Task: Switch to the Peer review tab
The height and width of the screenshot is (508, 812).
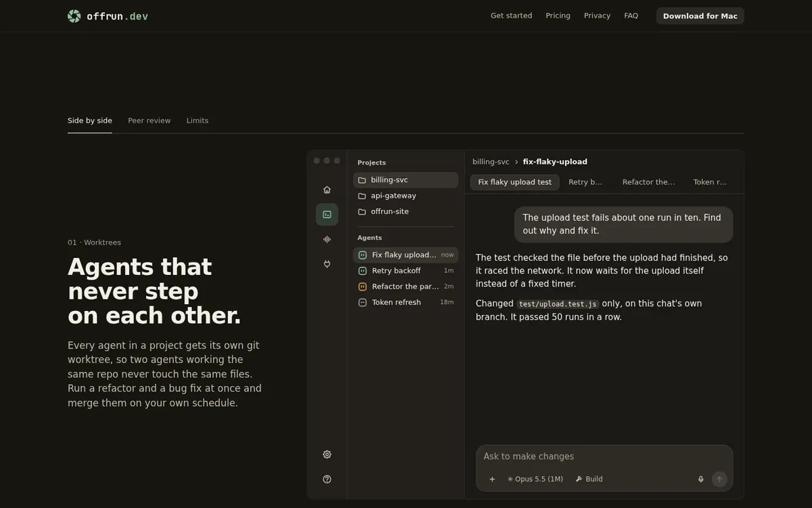Action: 150,121
